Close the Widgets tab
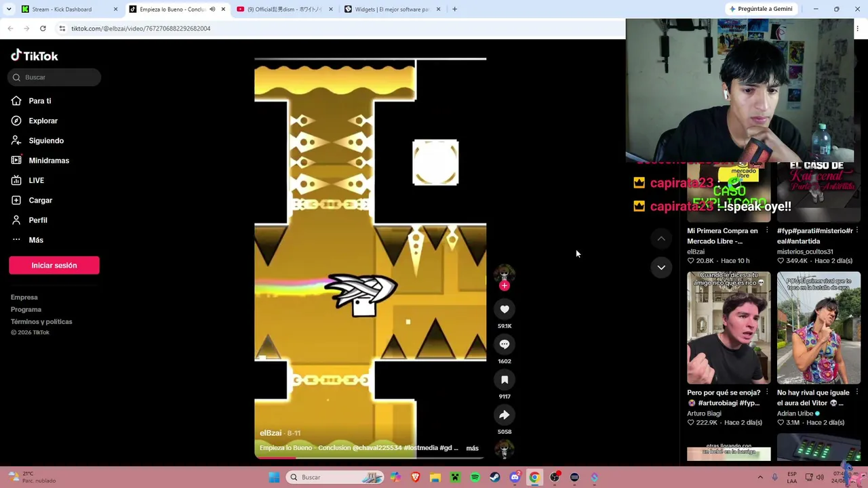868x488 pixels. (438, 9)
